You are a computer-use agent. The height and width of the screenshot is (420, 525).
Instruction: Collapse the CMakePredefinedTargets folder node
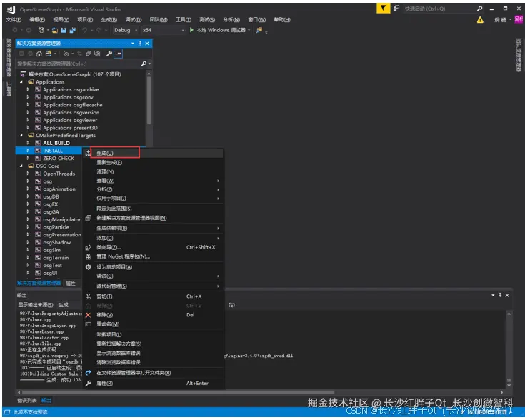(x=21, y=136)
